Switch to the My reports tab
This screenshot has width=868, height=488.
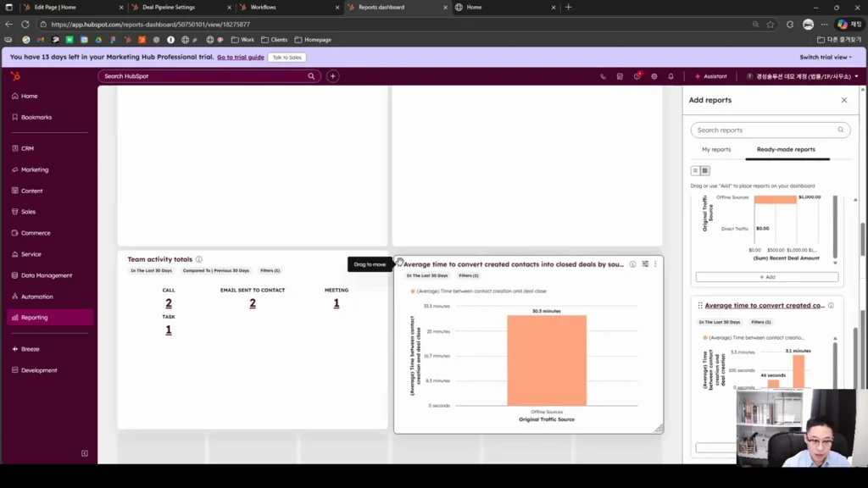click(716, 149)
